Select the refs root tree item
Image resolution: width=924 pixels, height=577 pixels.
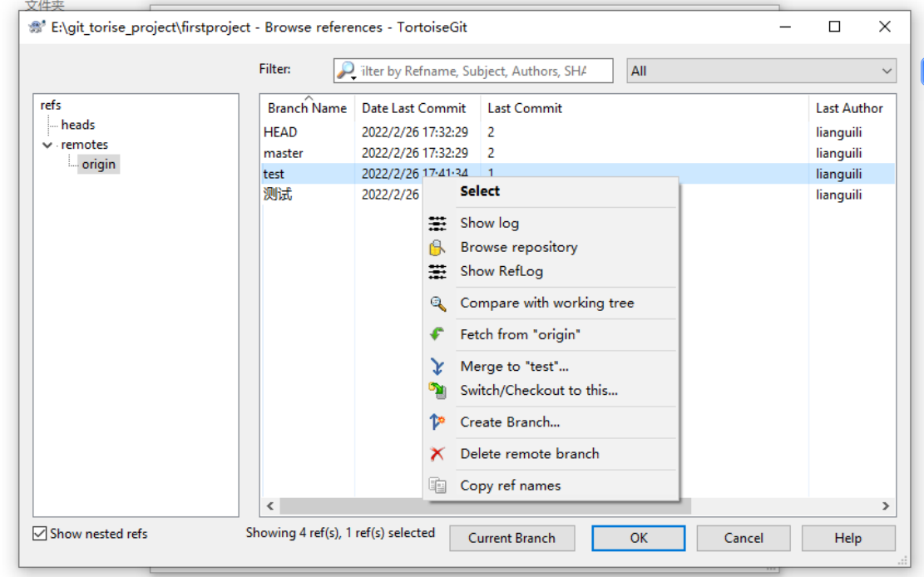coord(51,105)
